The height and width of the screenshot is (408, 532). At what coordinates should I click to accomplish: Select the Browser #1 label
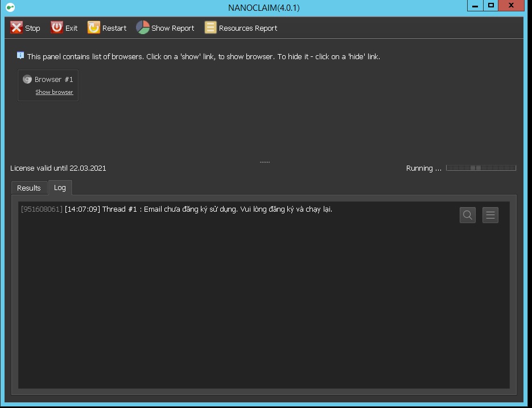click(53, 80)
